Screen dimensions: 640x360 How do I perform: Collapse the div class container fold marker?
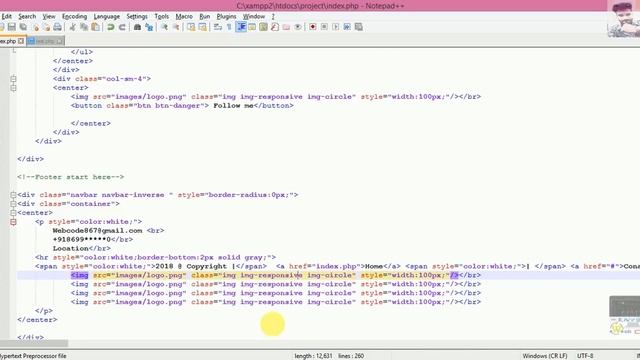[x=13, y=204]
